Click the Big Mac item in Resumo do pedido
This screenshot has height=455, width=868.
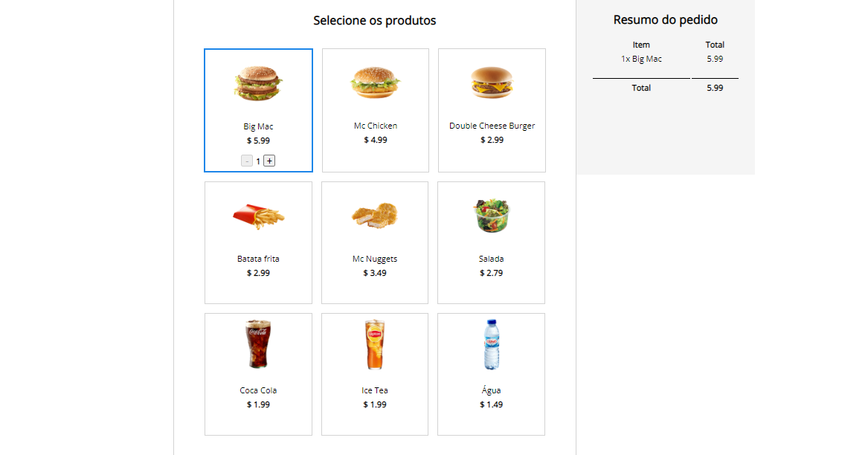tap(641, 59)
